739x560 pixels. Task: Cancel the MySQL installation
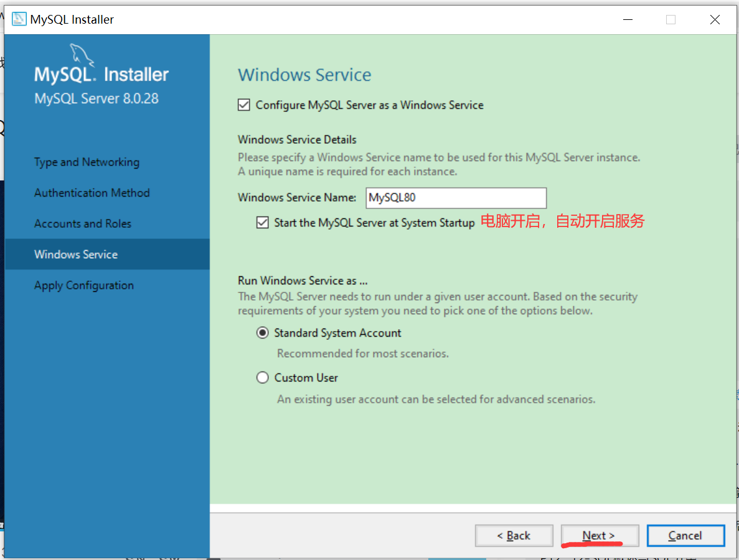click(685, 536)
